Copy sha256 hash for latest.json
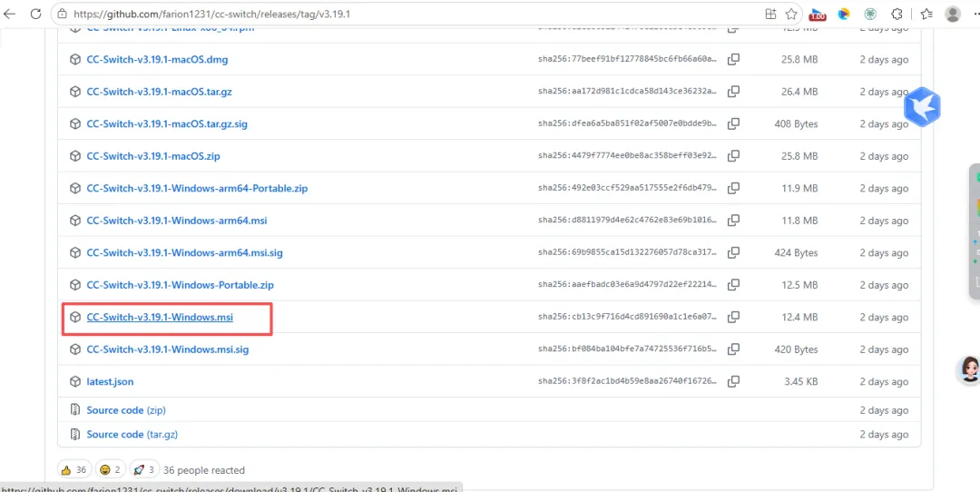Screen dimensions: 980x492 [734, 380]
